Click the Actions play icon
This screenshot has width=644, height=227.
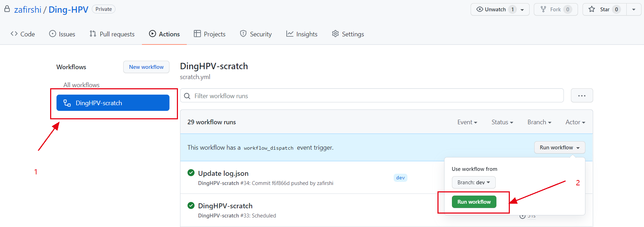point(153,34)
